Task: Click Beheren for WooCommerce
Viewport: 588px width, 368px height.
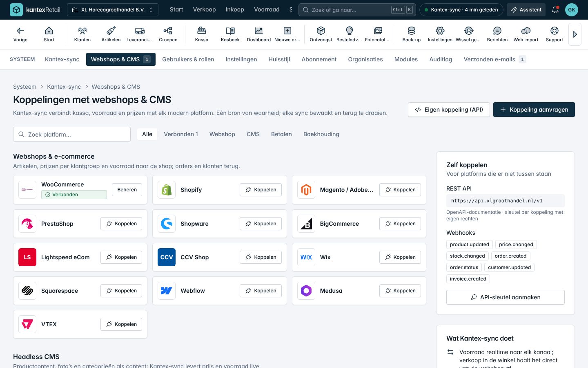Action: click(127, 190)
